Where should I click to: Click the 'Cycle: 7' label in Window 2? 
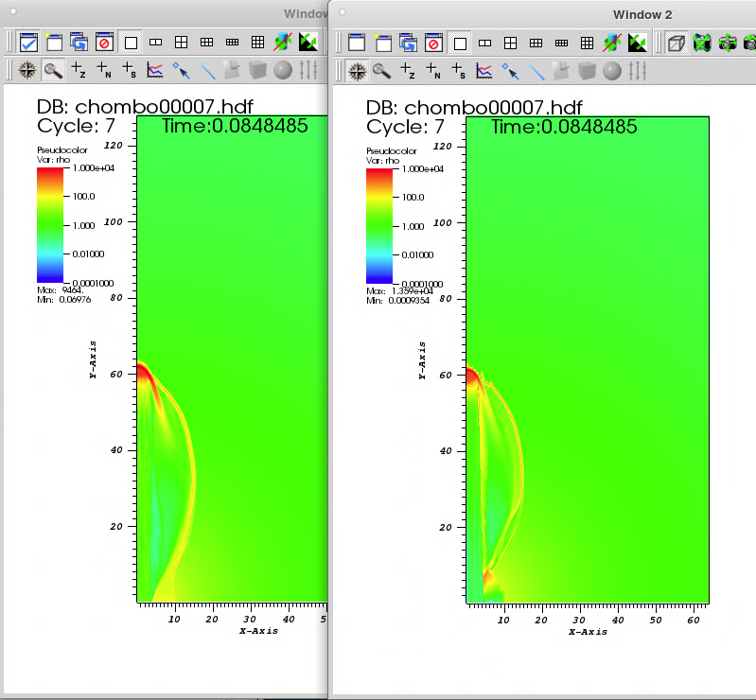click(x=405, y=127)
